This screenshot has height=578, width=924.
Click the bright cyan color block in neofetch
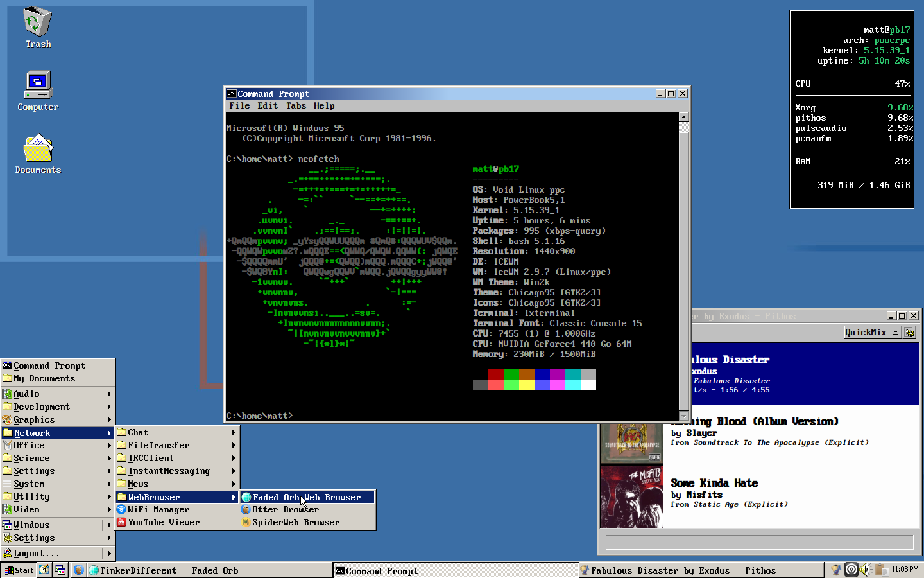pyautogui.click(x=573, y=385)
